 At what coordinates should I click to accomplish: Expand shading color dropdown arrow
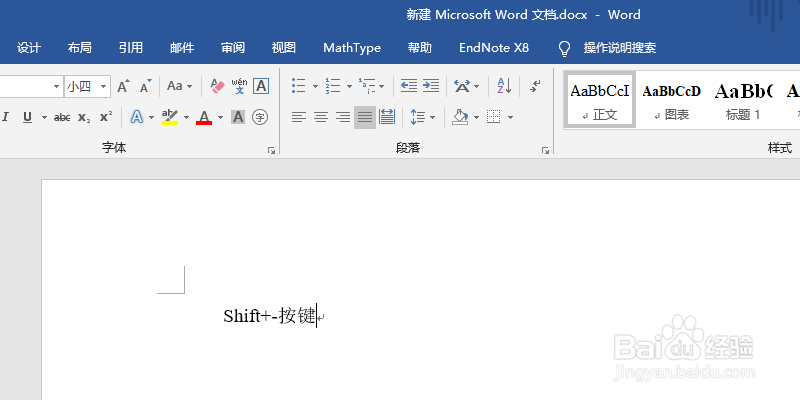(477, 117)
